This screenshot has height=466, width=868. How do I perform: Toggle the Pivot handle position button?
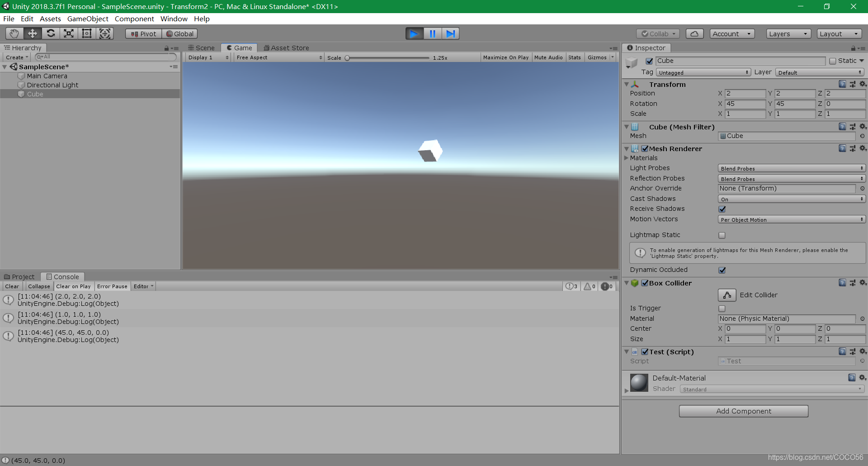[x=143, y=34]
